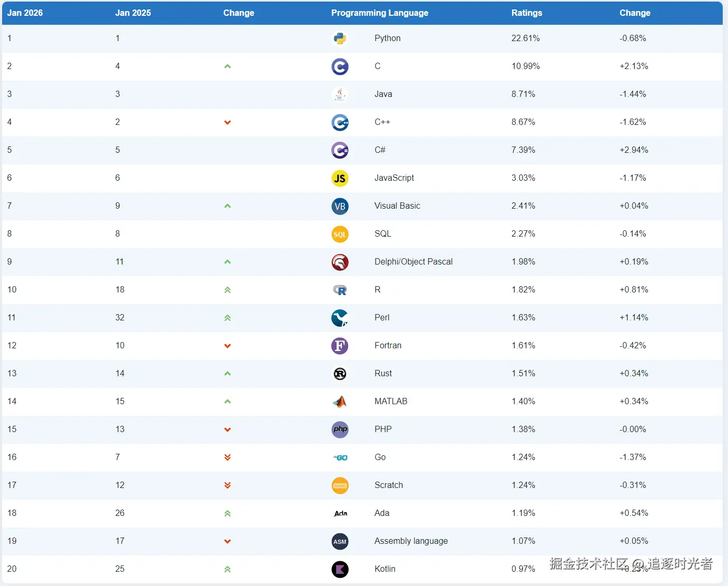
Task: Click the C# logo icon
Action: click(x=340, y=150)
